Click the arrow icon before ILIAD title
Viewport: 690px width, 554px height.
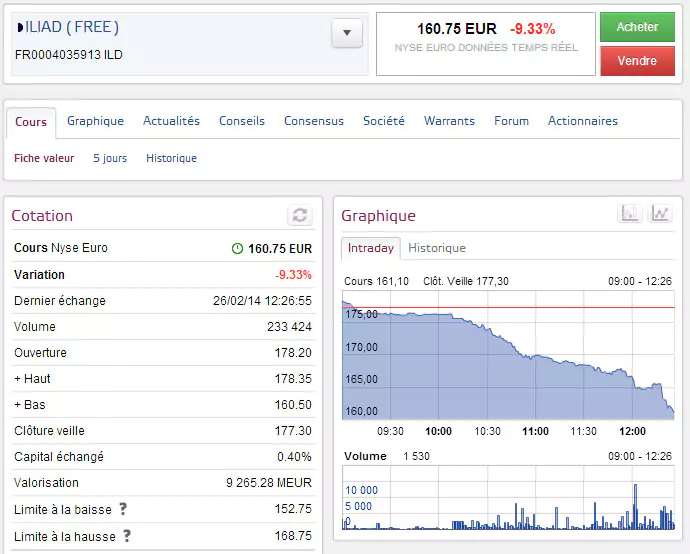click(x=21, y=27)
